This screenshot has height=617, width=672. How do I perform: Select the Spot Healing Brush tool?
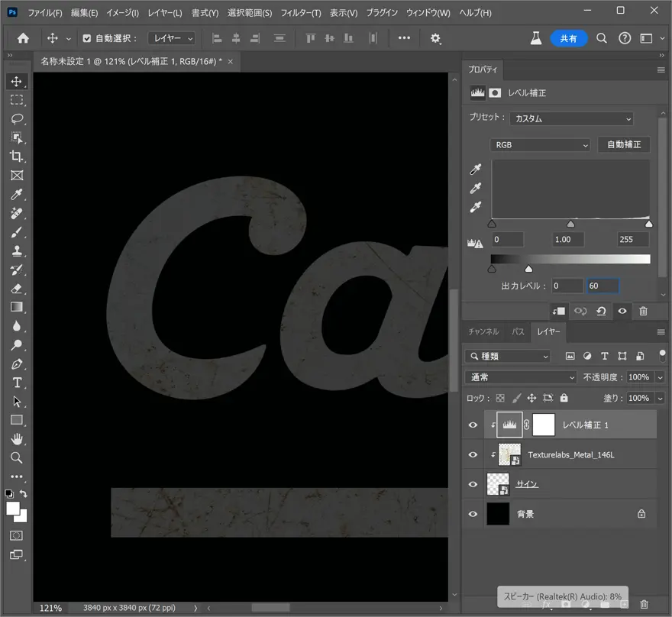coord(16,213)
